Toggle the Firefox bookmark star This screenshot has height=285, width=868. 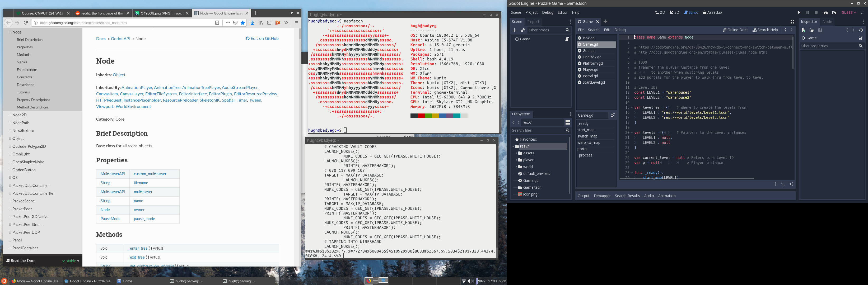coord(242,23)
